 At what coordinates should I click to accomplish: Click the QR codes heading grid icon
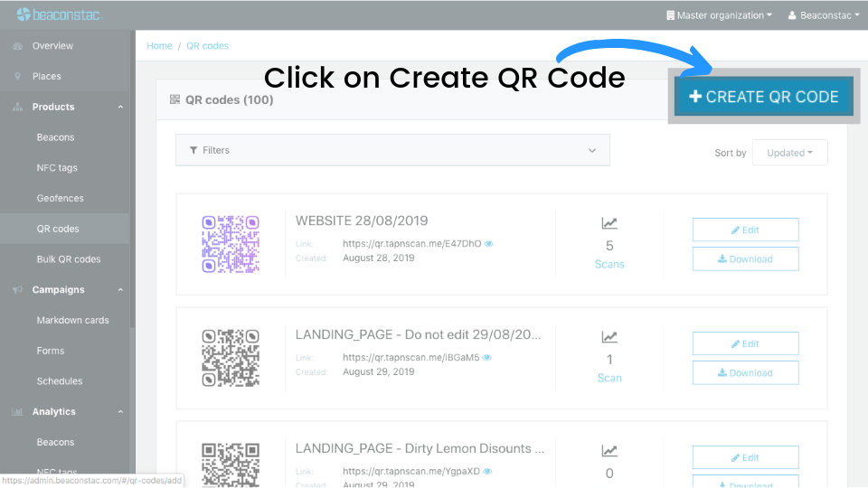175,99
